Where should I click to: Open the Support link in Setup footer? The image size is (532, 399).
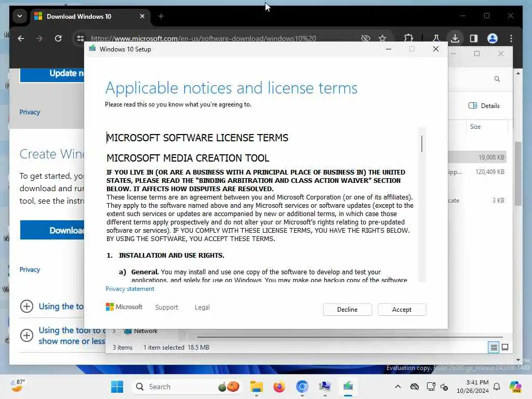click(167, 307)
